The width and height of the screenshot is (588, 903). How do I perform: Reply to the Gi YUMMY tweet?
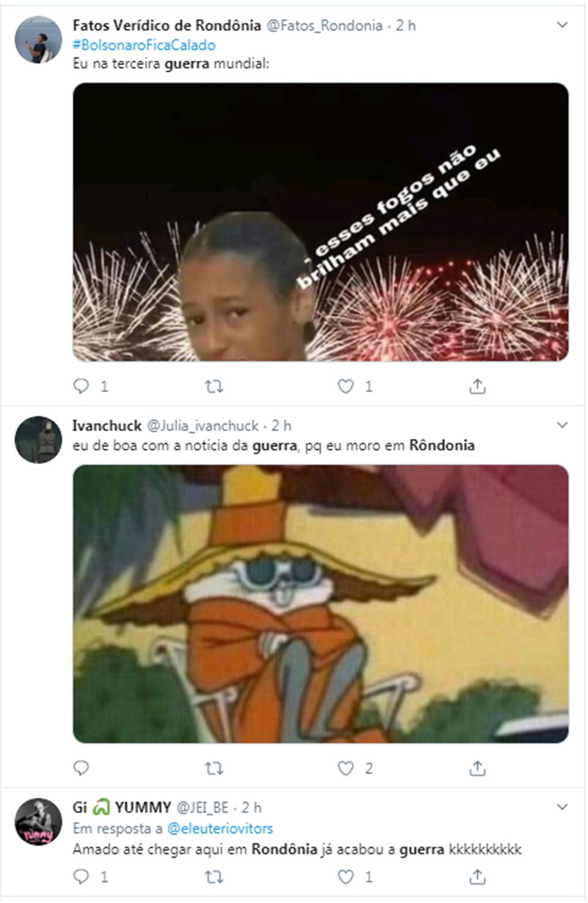[x=81, y=877]
